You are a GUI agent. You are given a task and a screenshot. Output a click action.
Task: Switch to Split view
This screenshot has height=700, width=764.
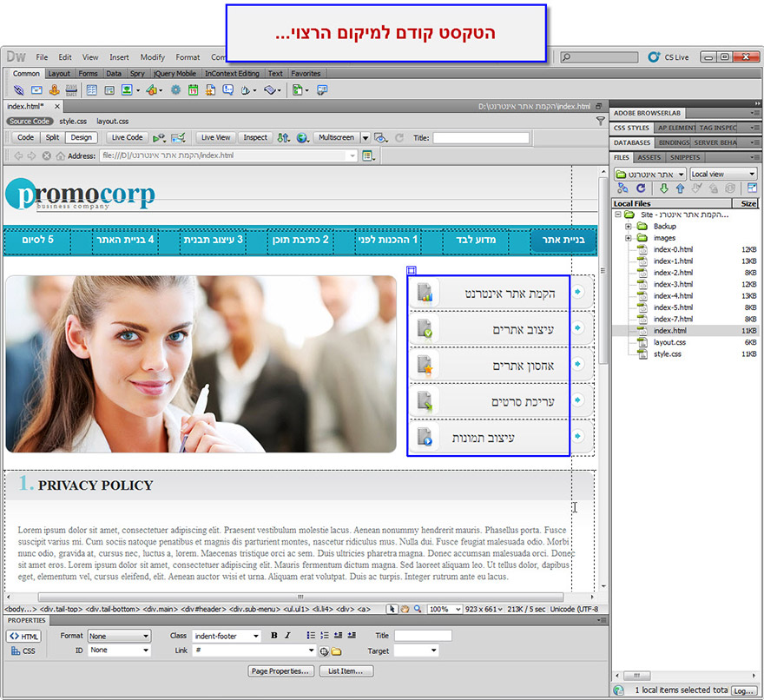point(53,137)
